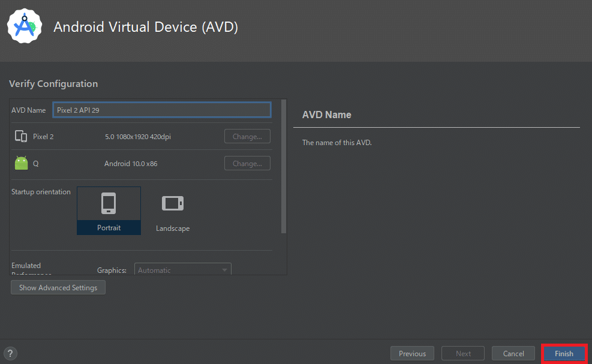592x364 pixels.
Task: Click the 5.0 1080x1920 420dpi text
Action: point(138,137)
